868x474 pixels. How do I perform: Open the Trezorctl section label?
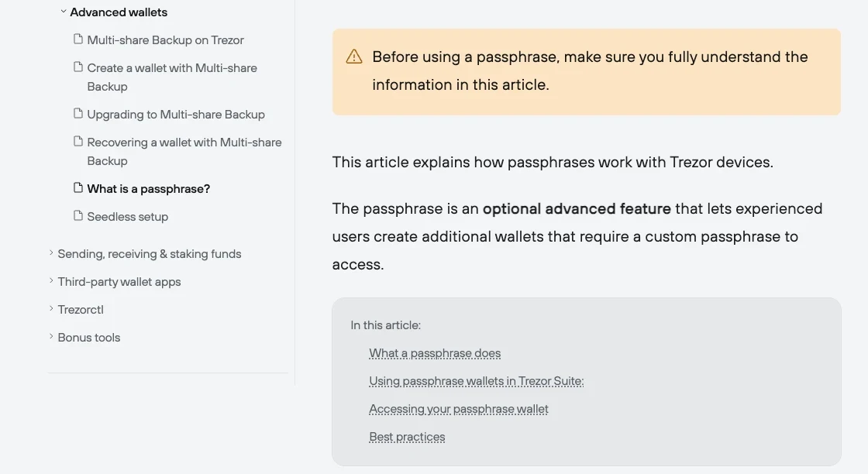(x=81, y=310)
